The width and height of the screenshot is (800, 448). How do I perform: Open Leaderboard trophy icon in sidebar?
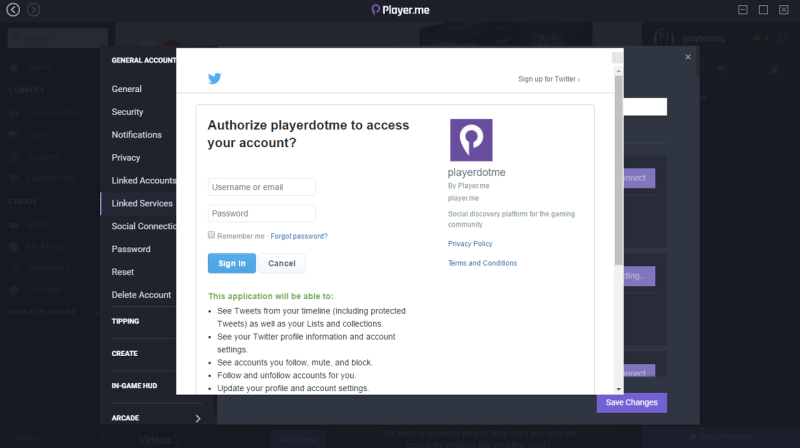[14, 179]
